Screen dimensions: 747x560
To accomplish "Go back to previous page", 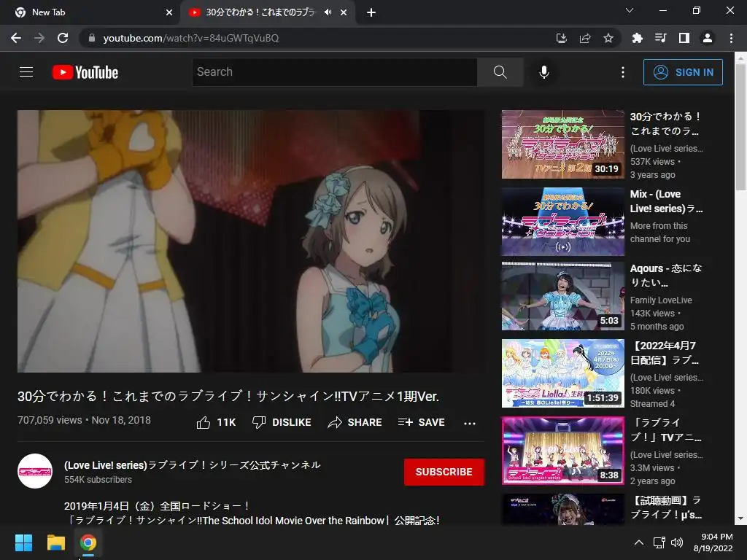I will (x=16, y=38).
